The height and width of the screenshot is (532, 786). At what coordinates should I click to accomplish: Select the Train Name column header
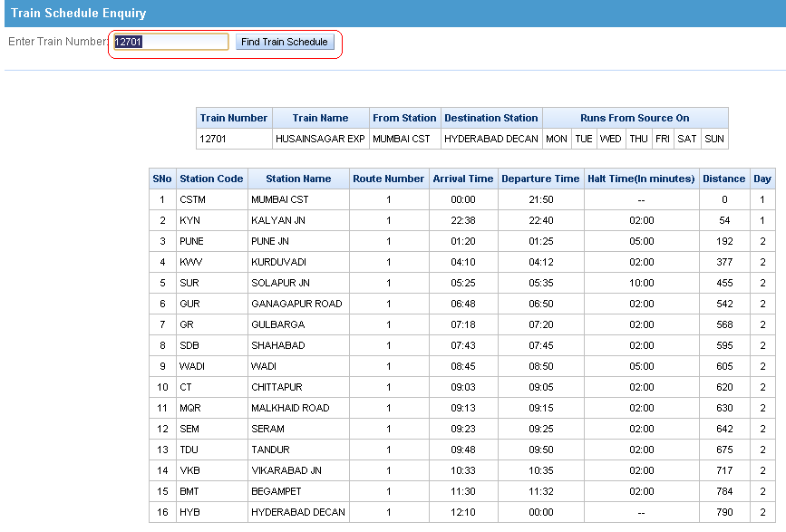tap(320, 118)
